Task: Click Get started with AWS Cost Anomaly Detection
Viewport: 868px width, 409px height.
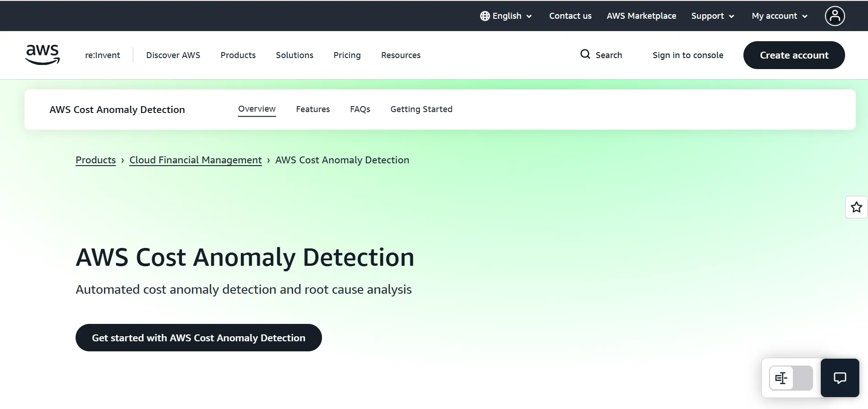Action: (199, 338)
